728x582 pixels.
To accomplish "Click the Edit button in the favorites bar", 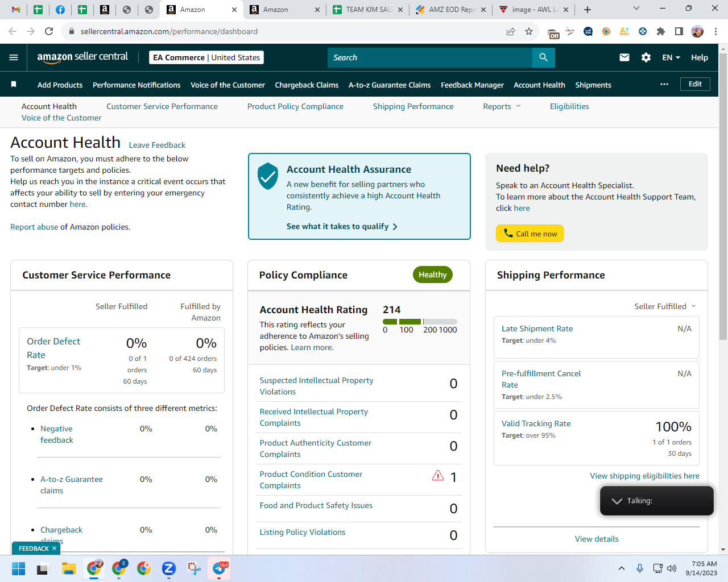I will pos(695,84).
